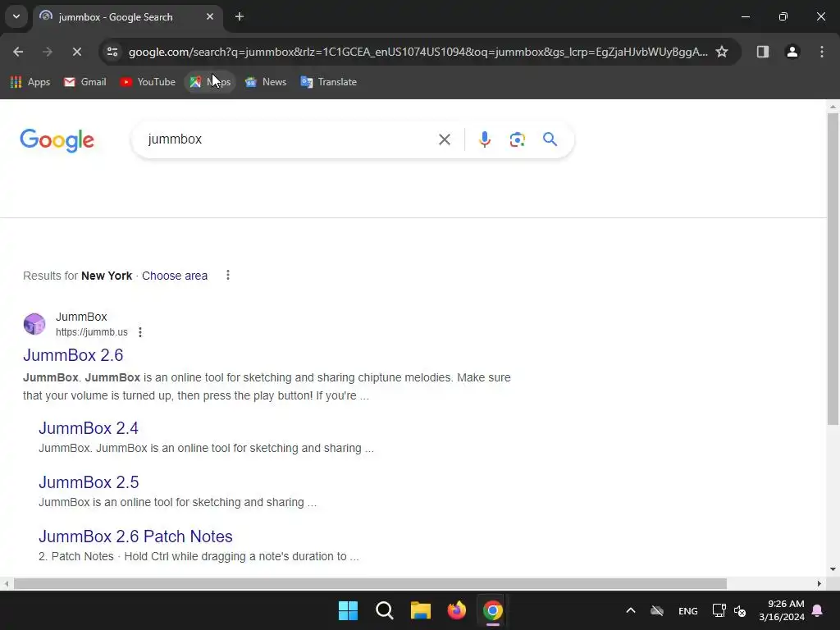Screen dimensions: 840x630
Task: Open the clock and date panel
Action: tap(782, 610)
